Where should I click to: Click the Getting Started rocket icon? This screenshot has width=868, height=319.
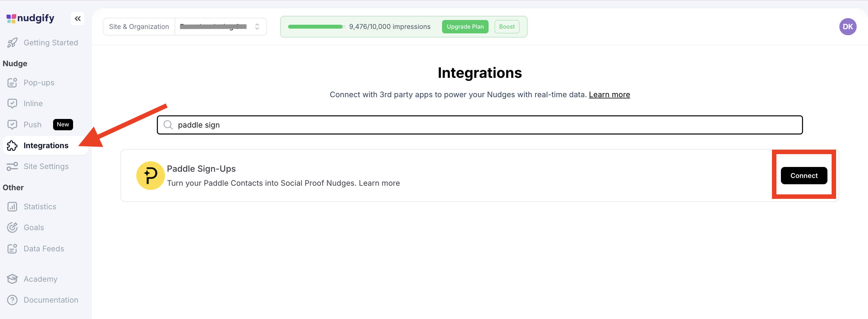(x=13, y=43)
